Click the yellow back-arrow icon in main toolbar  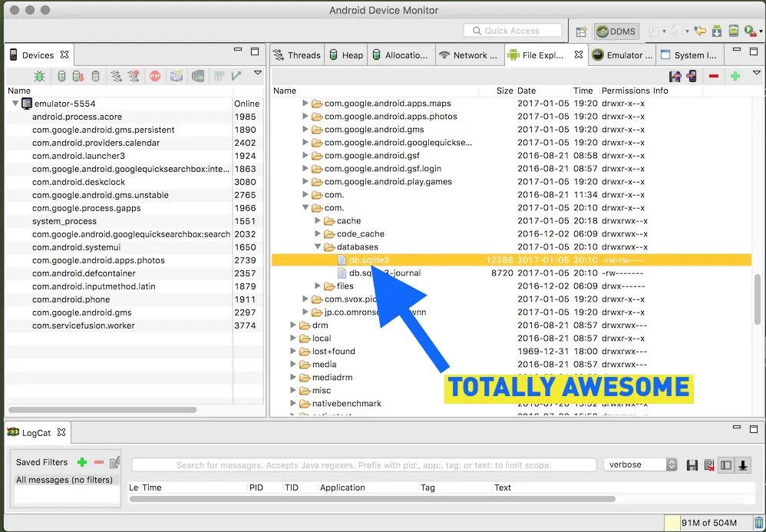700,31
